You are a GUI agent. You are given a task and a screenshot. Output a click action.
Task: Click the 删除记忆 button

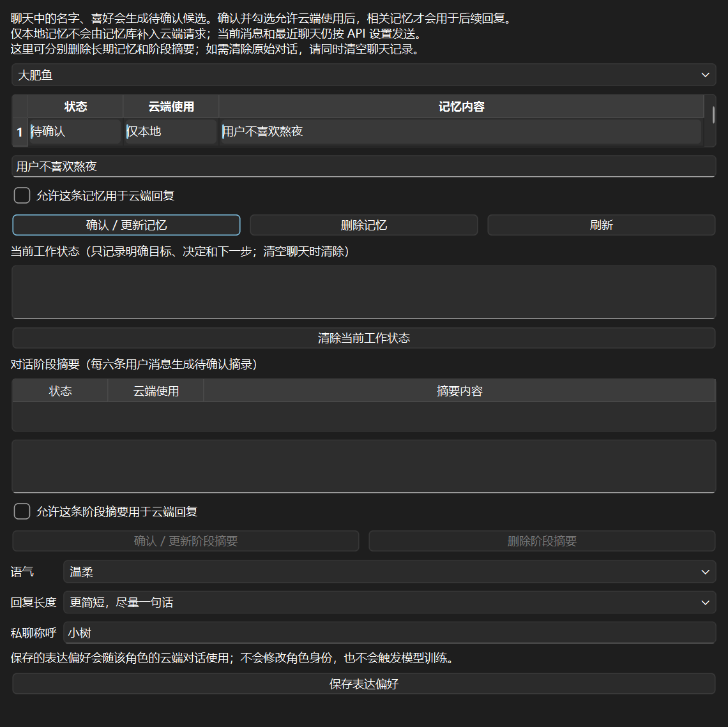363,225
